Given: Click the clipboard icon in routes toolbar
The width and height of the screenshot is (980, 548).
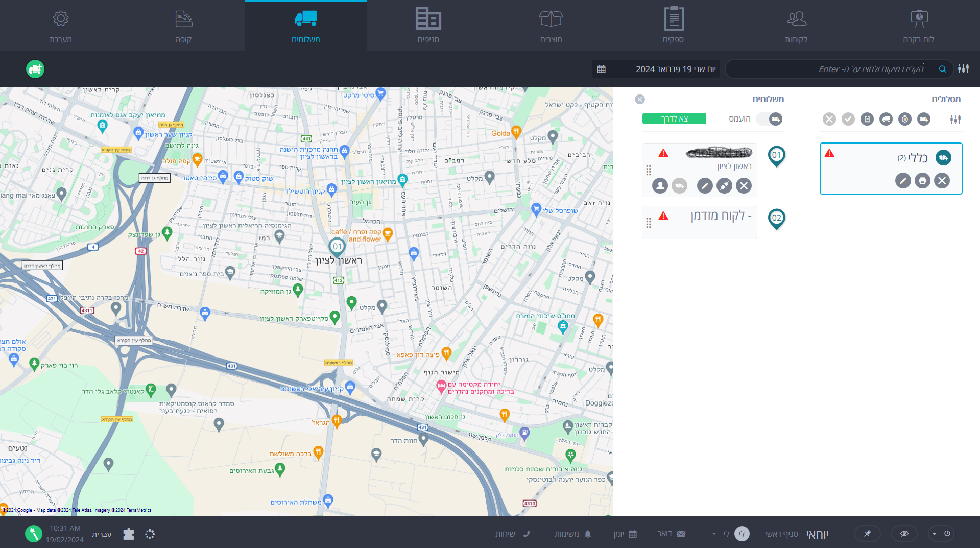Looking at the screenshot, I should (867, 119).
